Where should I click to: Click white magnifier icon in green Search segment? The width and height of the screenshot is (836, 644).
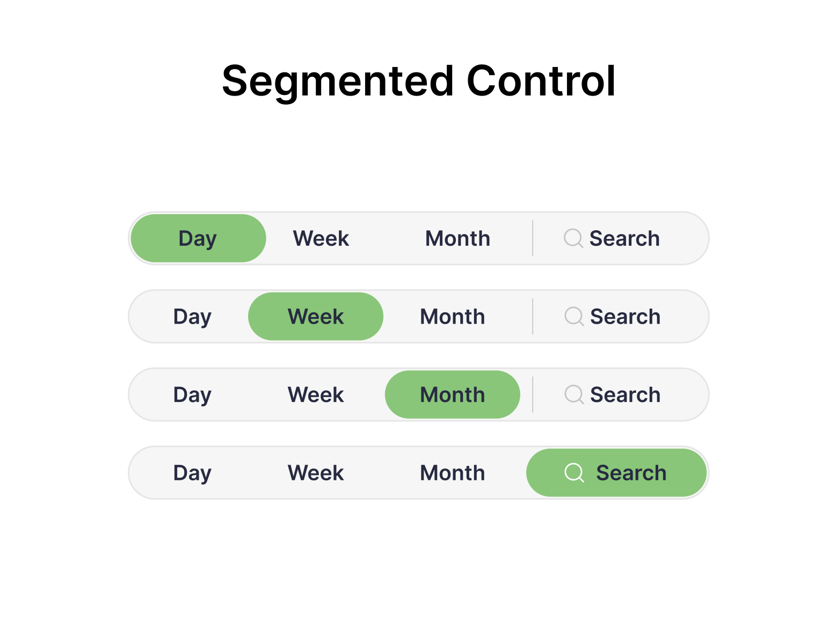[x=573, y=473]
